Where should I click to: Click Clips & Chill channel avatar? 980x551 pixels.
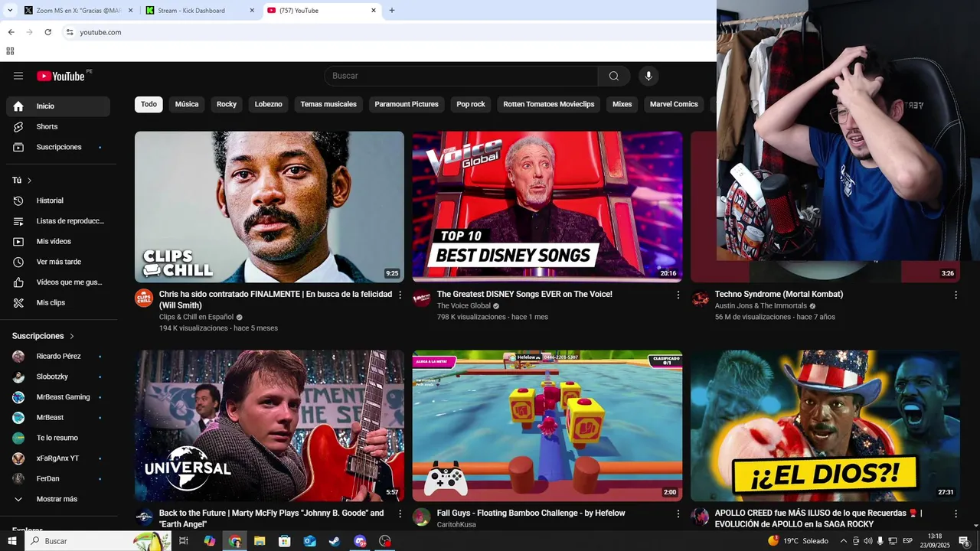pyautogui.click(x=144, y=298)
